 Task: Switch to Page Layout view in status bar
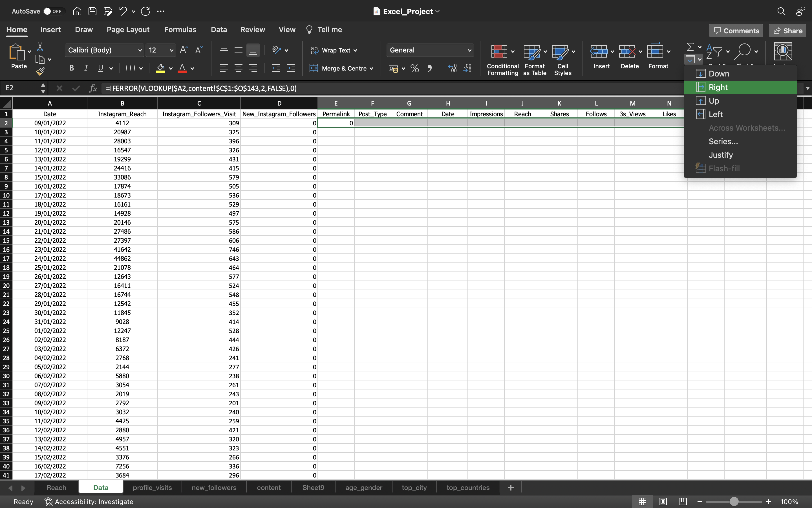(662, 501)
